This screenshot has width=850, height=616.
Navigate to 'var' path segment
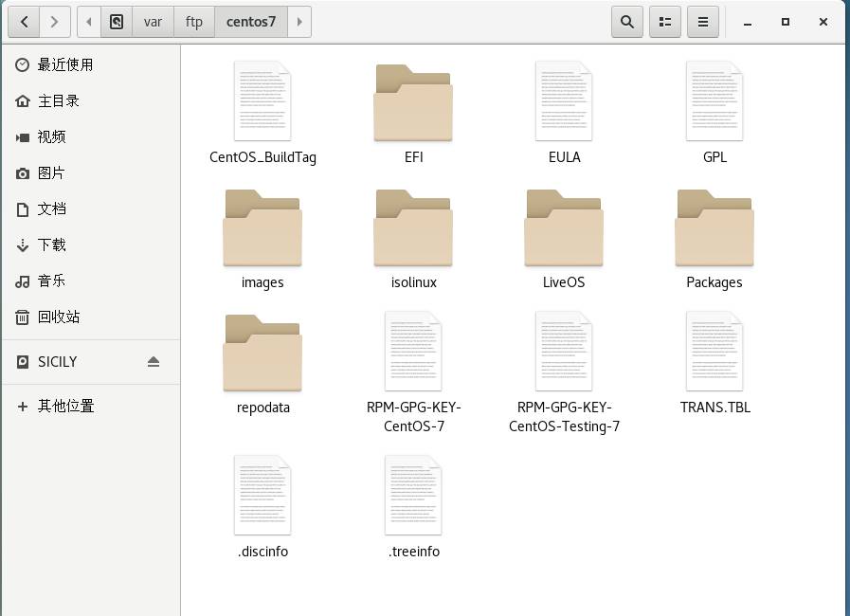[x=153, y=21]
